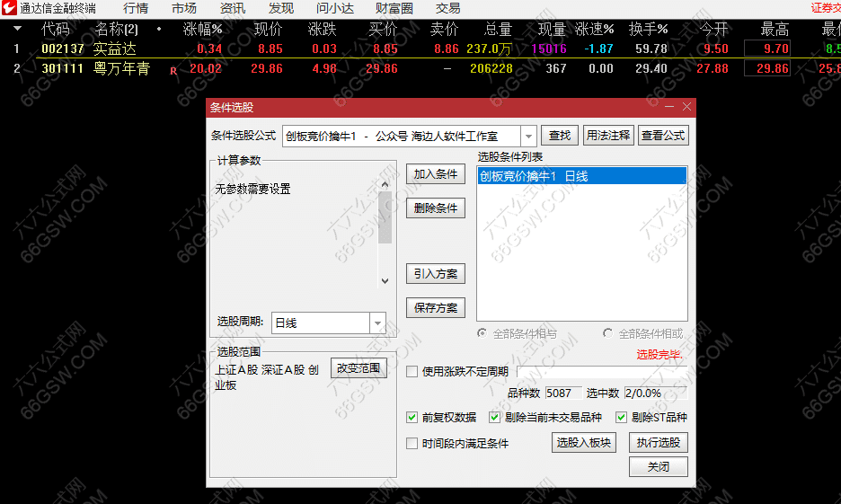841x504 pixels.
Task: Toggle the 前复权数据 checkbox
Action: coord(412,417)
